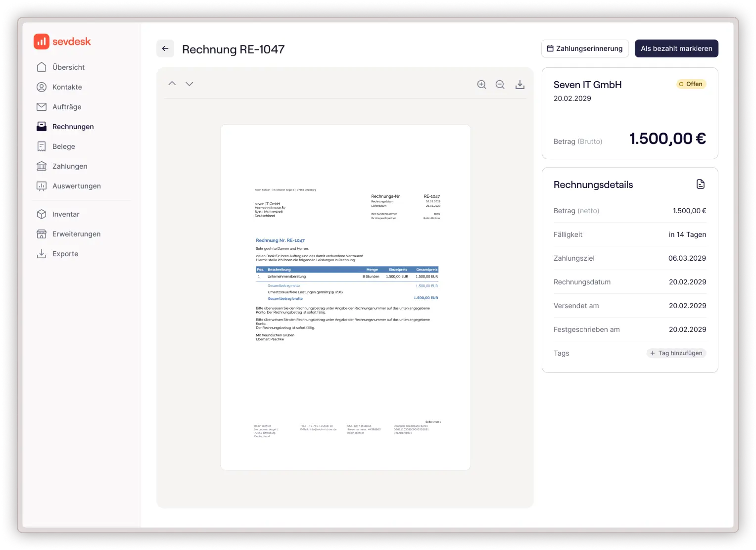Click the Belege receipt icon
This screenshot has width=756, height=550.
(42, 146)
